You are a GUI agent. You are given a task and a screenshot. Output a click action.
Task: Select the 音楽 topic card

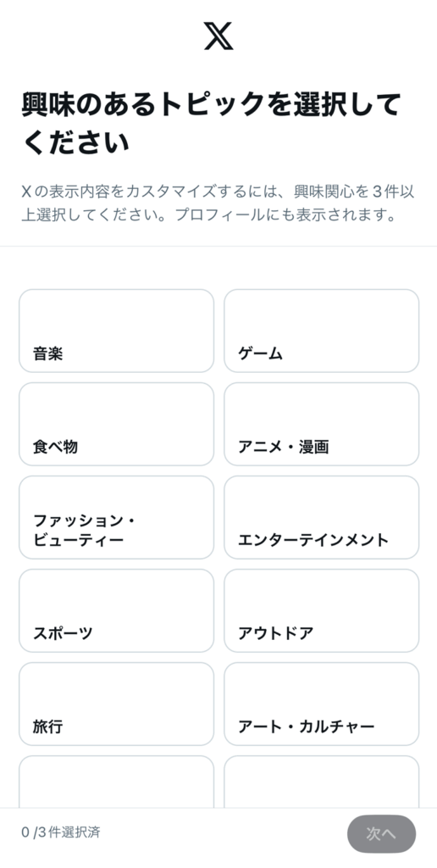pos(116,331)
